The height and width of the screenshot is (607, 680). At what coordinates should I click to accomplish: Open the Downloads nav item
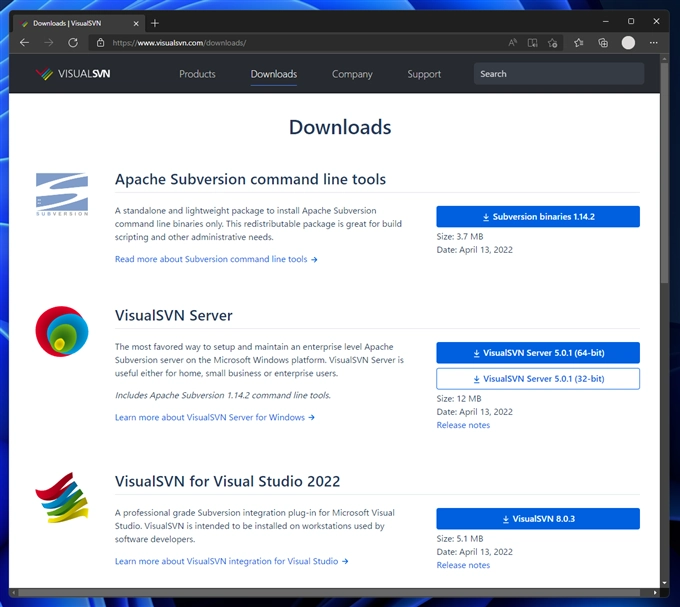274,74
